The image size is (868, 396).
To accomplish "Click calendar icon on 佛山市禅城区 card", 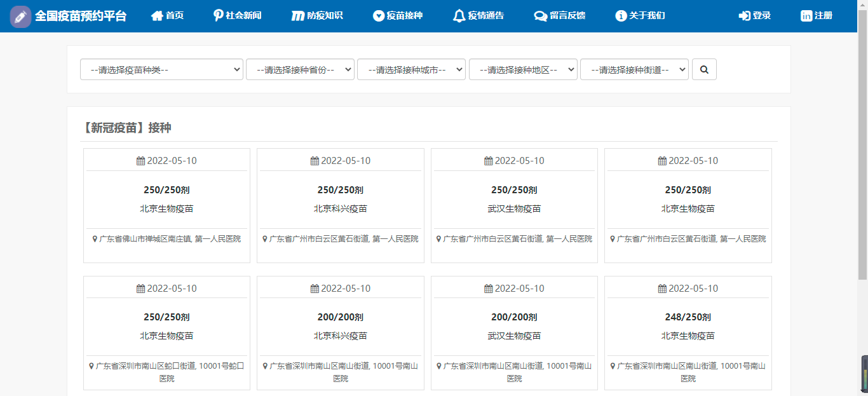I will click(x=140, y=161).
